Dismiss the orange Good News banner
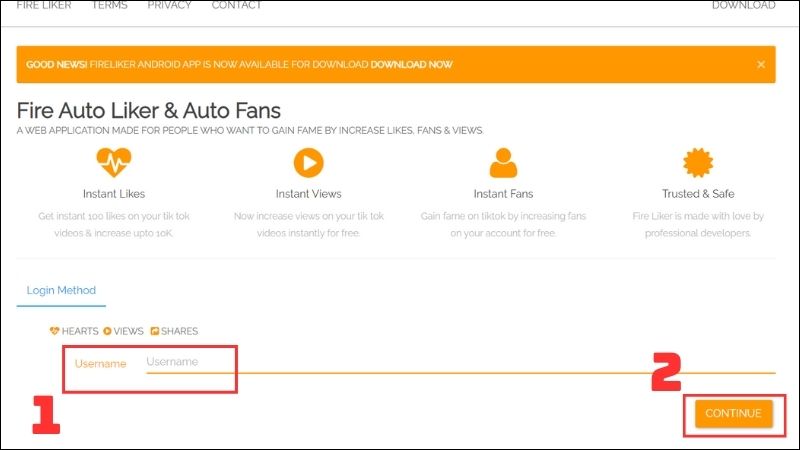This screenshot has height=450, width=800. [x=761, y=65]
